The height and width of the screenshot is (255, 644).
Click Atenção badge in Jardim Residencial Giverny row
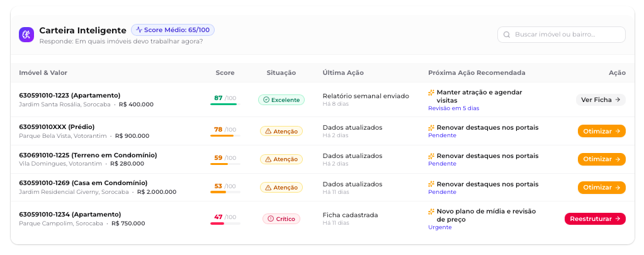point(281,188)
